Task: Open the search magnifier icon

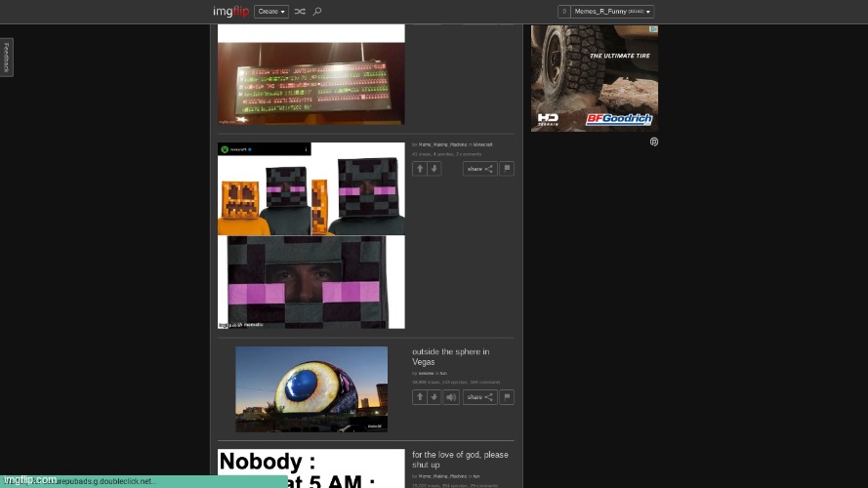Action: (317, 11)
